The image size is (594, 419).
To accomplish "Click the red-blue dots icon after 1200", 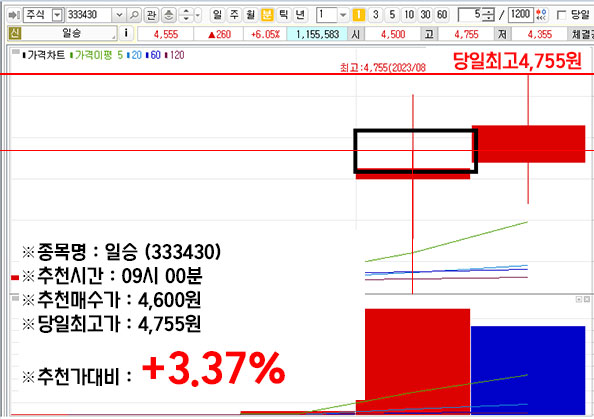I will (542, 15).
